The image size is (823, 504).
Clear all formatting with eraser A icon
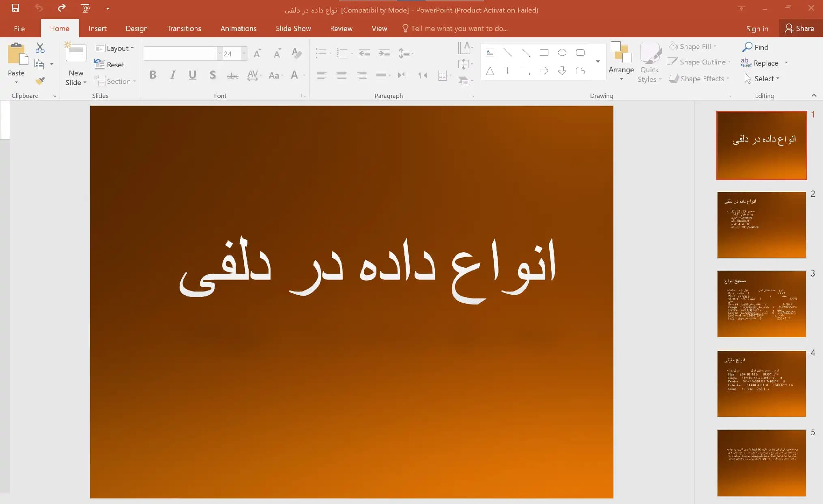(297, 53)
